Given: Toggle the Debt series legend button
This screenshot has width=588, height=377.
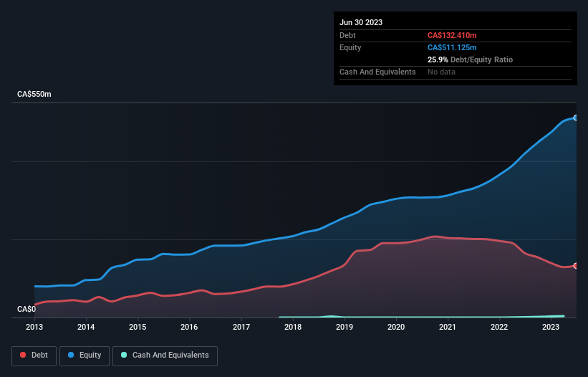Looking at the screenshot, I should pos(34,355).
